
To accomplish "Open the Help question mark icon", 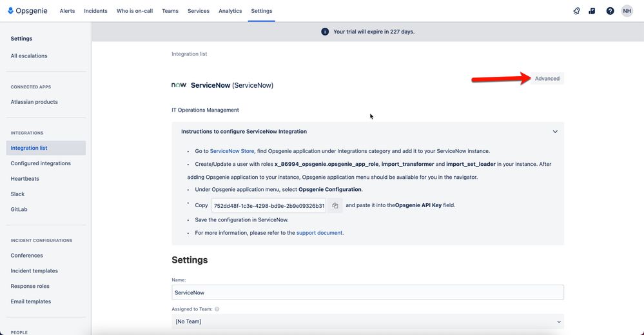I will [610, 11].
